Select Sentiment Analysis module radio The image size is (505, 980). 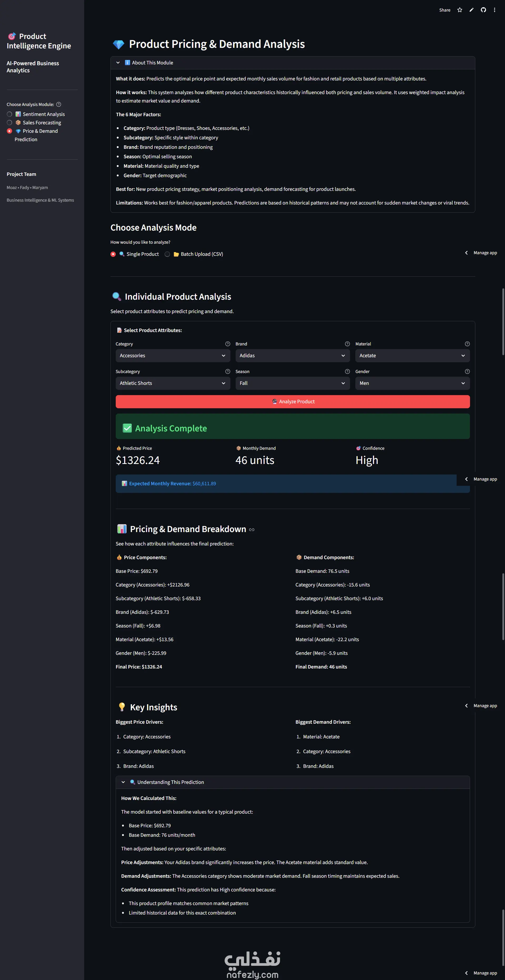9,114
